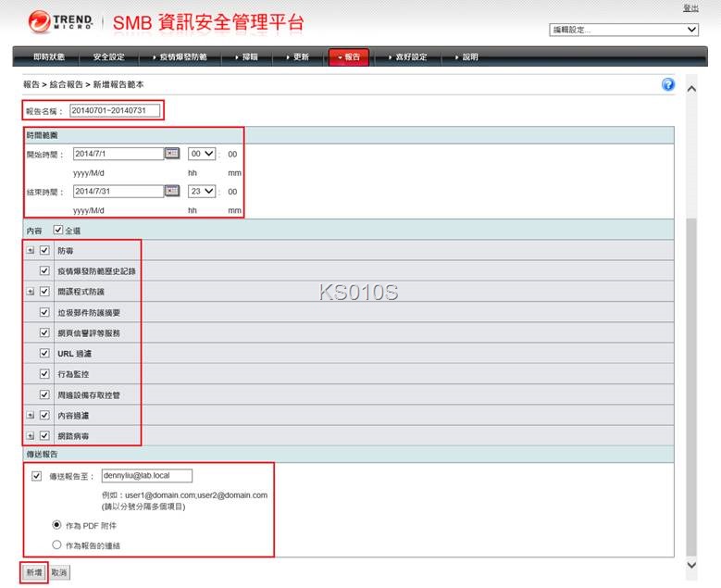Open the 安全設定 menu item
Image resolution: width=721 pixels, height=588 pixels.
coord(109,56)
